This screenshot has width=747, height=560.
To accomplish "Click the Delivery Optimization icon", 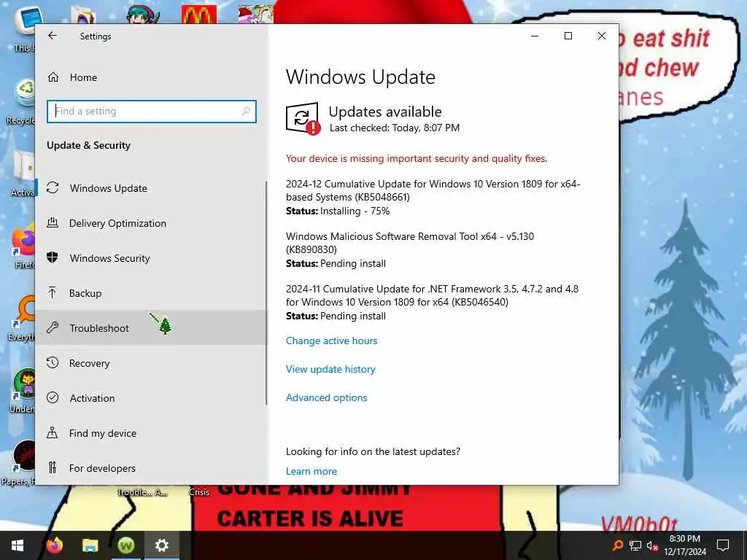I will (53, 222).
